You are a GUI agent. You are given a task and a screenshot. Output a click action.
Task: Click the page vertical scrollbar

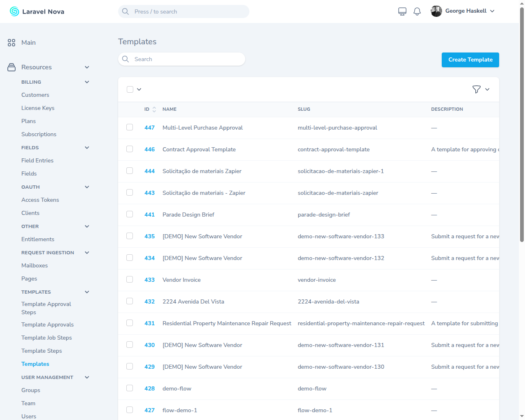pyautogui.click(x=522, y=123)
